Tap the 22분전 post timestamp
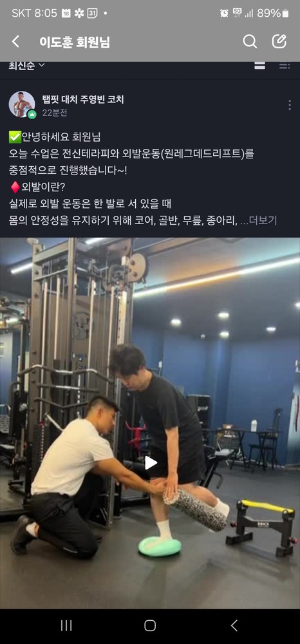The height and width of the screenshot is (644, 300). pos(55,113)
